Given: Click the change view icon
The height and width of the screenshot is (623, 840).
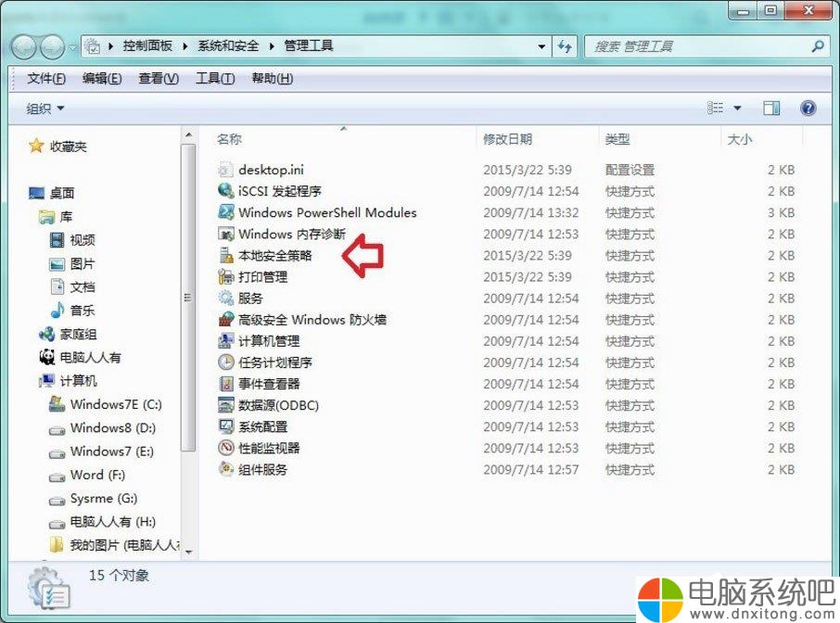Looking at the screenshot, I should pyautogui.click(x=715, y=108).
